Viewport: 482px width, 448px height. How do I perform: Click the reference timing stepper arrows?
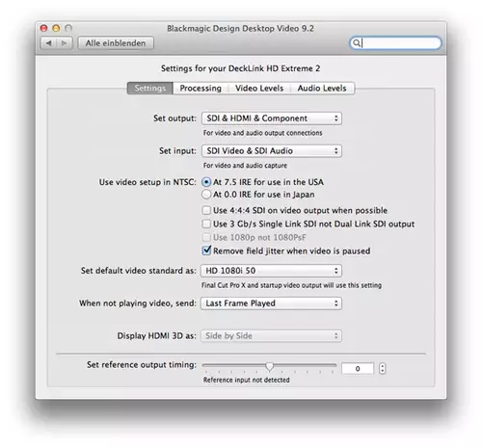click(x=382, y=369)
